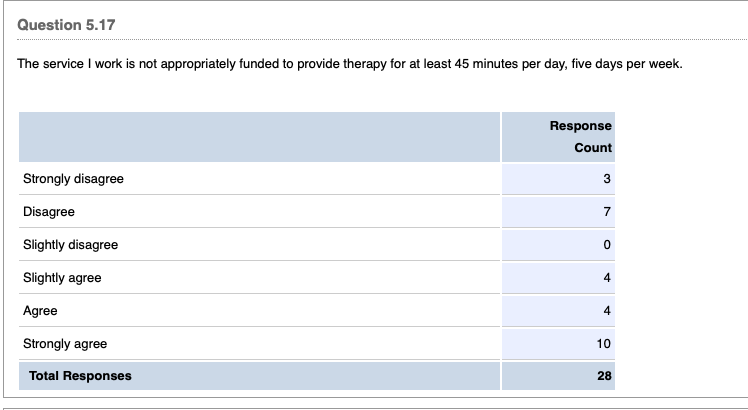Click the count 10 for Strongly agree
This screenshot has height=410, width=748.
tap(604, 344)
